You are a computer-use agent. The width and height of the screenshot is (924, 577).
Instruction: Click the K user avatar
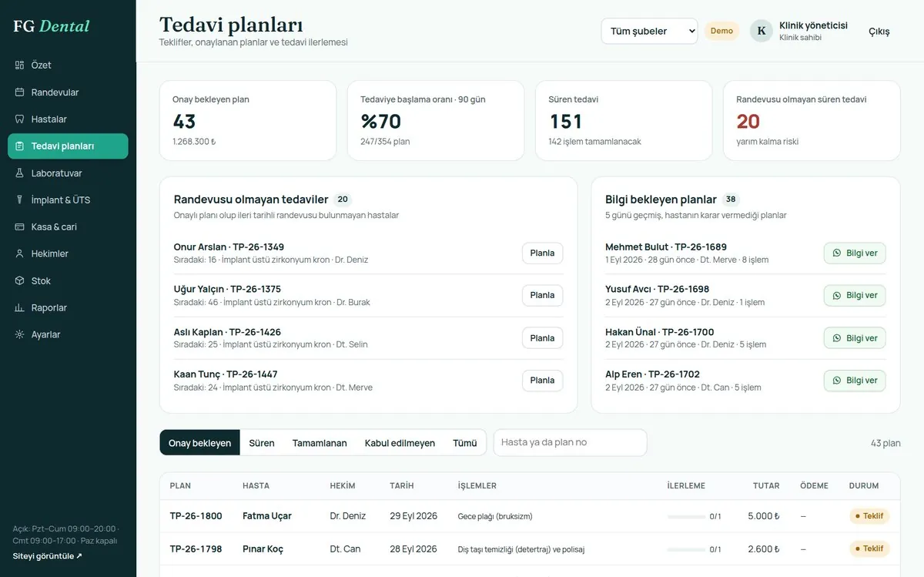(x=762, y=31)
